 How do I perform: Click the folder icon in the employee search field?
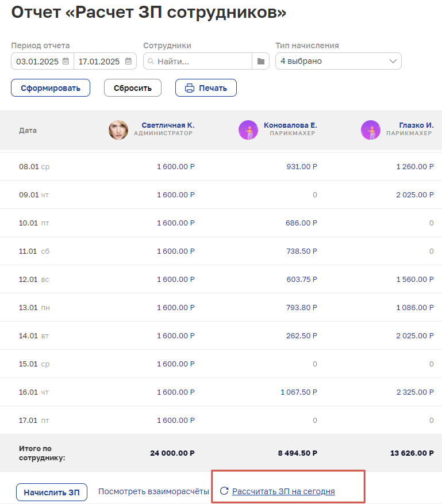coord(261,61)
